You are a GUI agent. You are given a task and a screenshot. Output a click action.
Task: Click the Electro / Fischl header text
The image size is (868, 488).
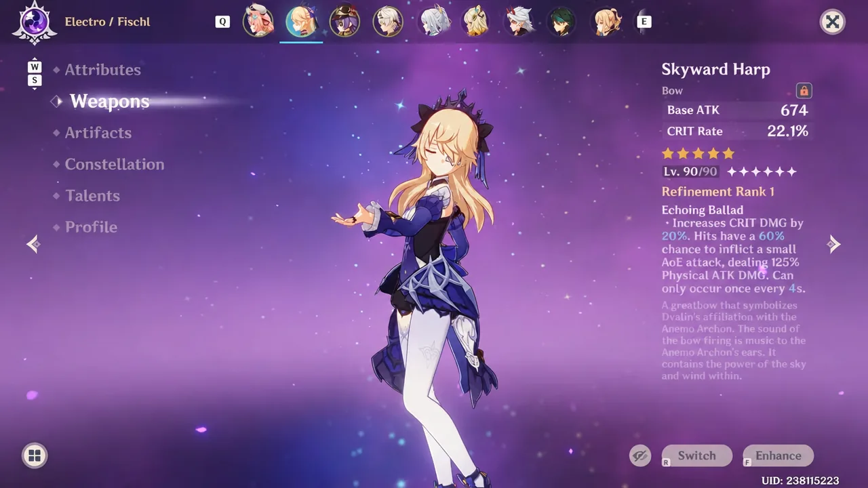[x=107, y=22]
